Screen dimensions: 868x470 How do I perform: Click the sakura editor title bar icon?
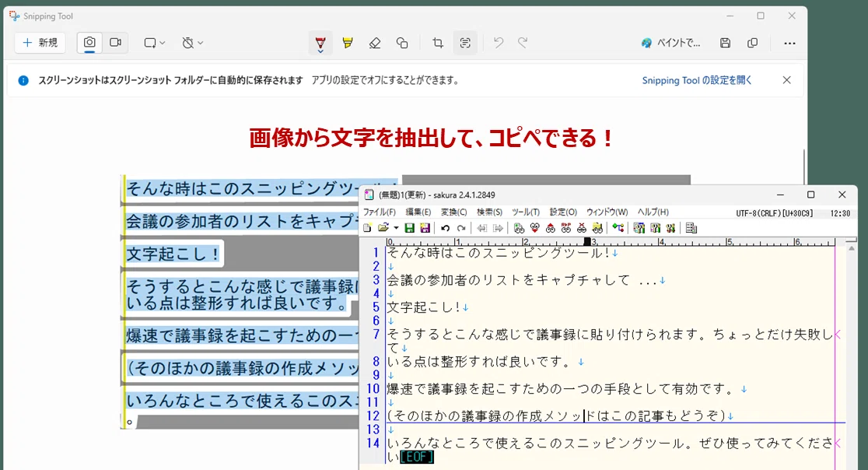click(369, 195)
